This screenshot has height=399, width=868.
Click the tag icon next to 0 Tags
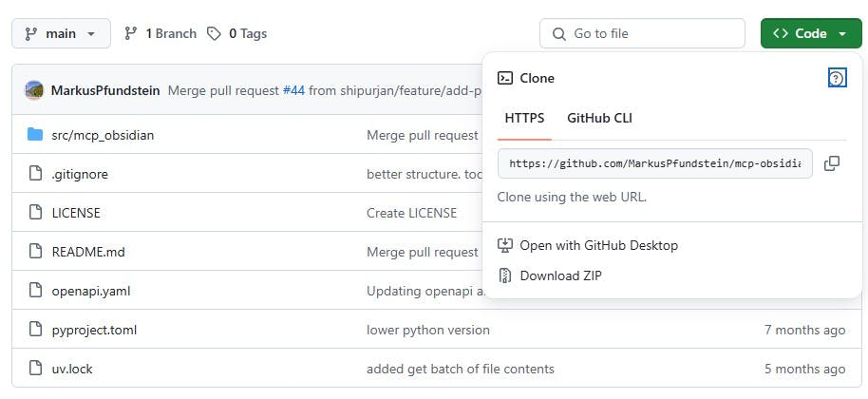(x=214, y=34)
